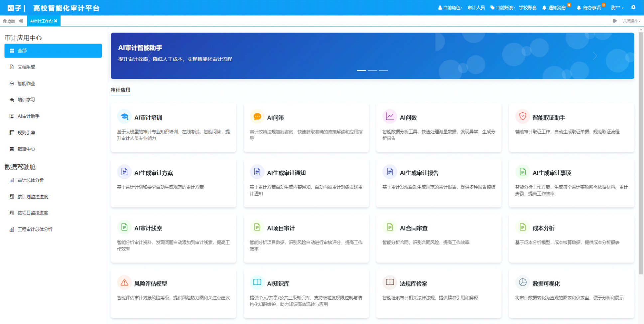Select the 智能取证助手 shield icon
Screen dimensions: 644x324
click(522, 116)
